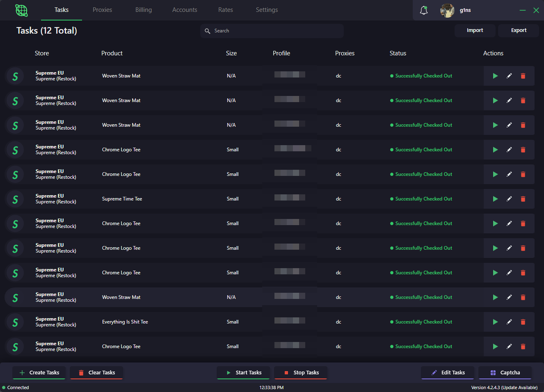Viewport: 544px width, 392px height.
Task: Click Successfully Checked Out in Supreme Time Tee row
Action: point(421,199)
